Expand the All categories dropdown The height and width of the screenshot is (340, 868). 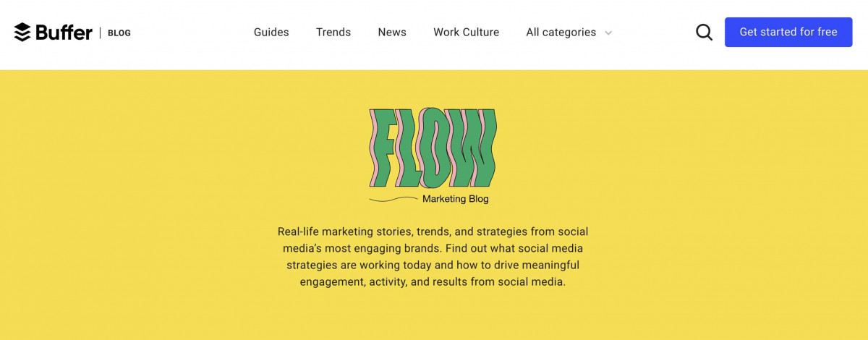point(561,32)
